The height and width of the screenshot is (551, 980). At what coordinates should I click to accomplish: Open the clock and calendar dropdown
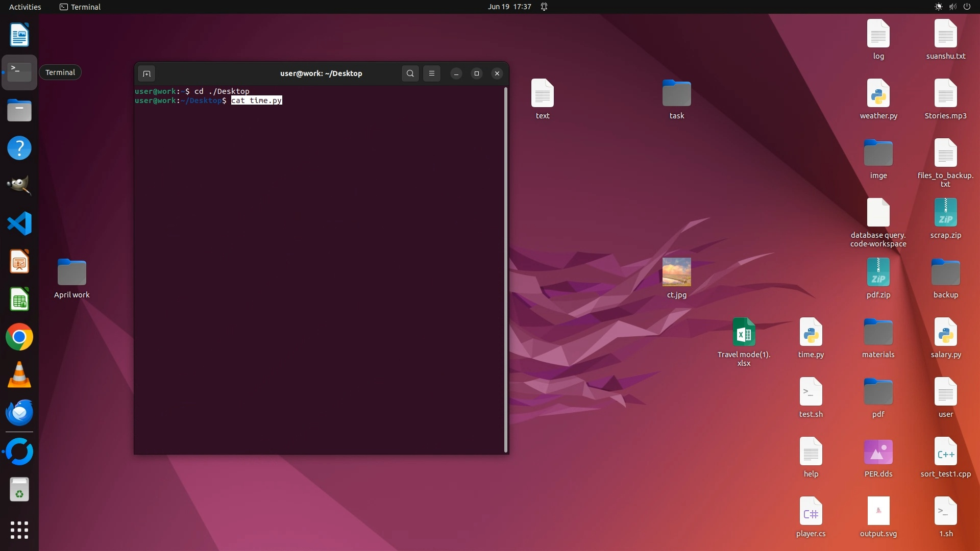pos(509,7)
